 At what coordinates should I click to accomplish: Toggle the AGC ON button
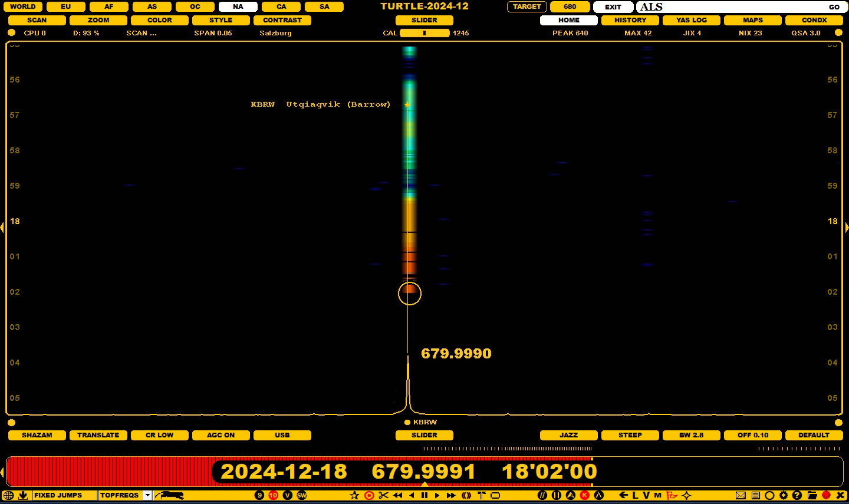[x=221, y=435]
